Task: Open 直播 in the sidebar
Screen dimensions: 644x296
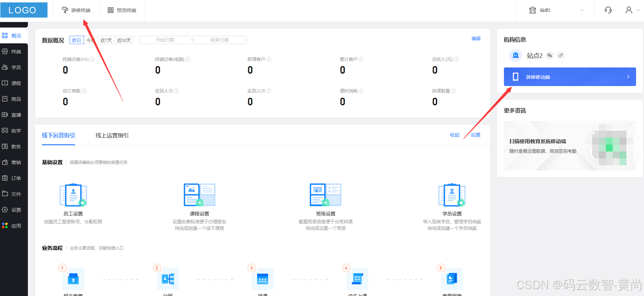Action: 14,115
